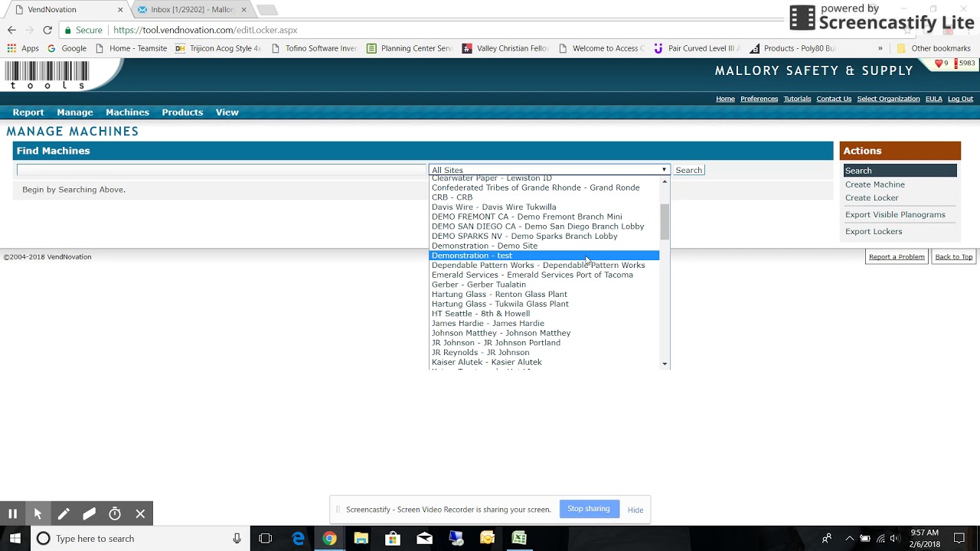Open the Home - Teamsite bookmark
The image size is (980, 551).
coord(131,48)
